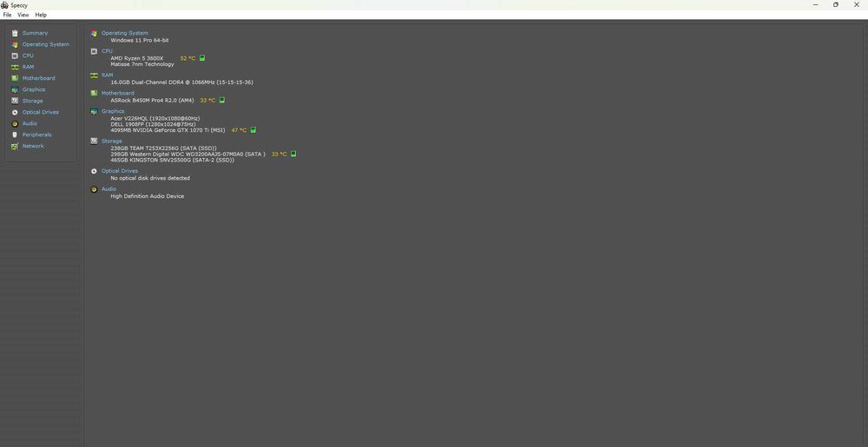Click the drive icon beside Storage heading
868x447 pixels.
[x=94, y=141]
